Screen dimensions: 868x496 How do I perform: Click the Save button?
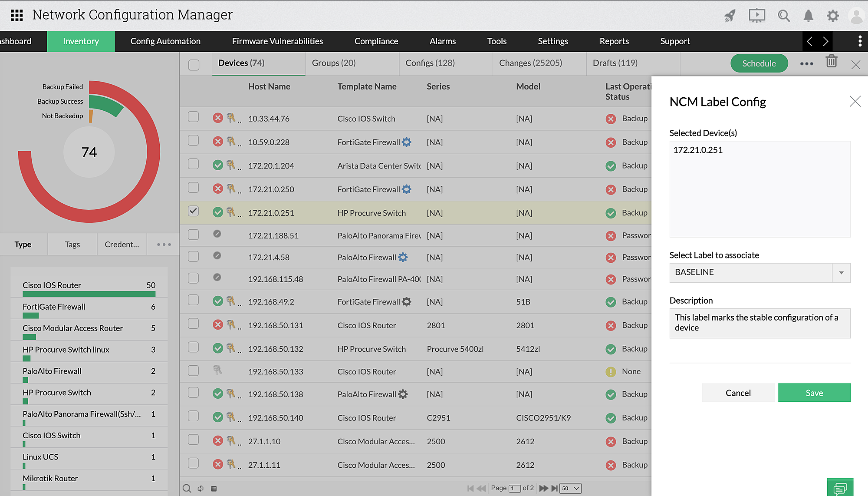click(814, 393)
